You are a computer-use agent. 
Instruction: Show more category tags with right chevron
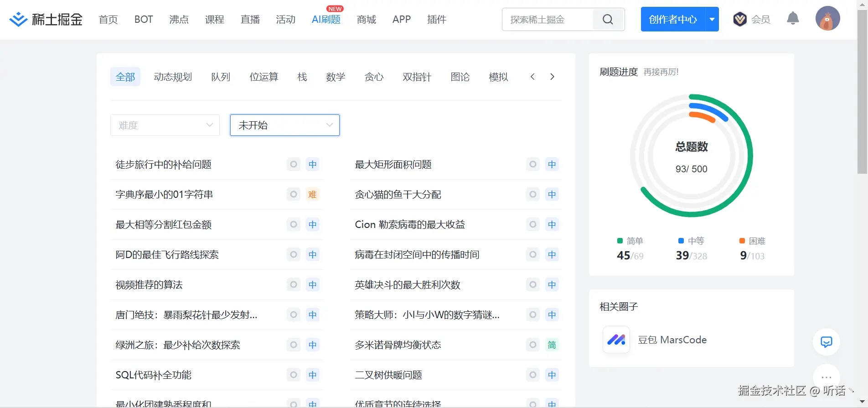[x=552, y=77]
